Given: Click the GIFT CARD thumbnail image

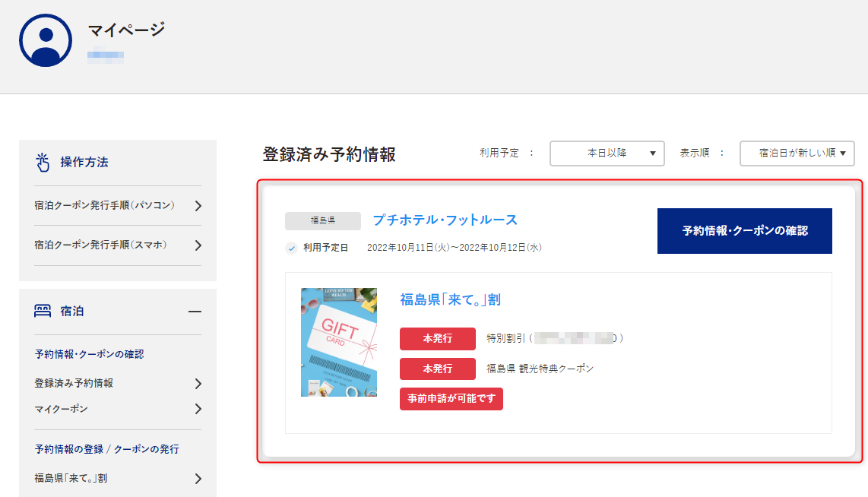Looking at the screenshot, I should click(x=339, y=342).
